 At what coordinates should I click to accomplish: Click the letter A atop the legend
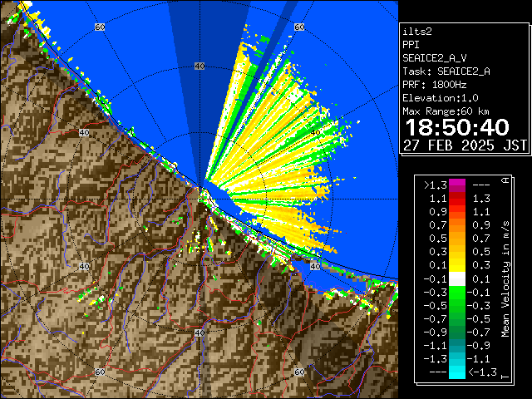click(x=505, y=180)
